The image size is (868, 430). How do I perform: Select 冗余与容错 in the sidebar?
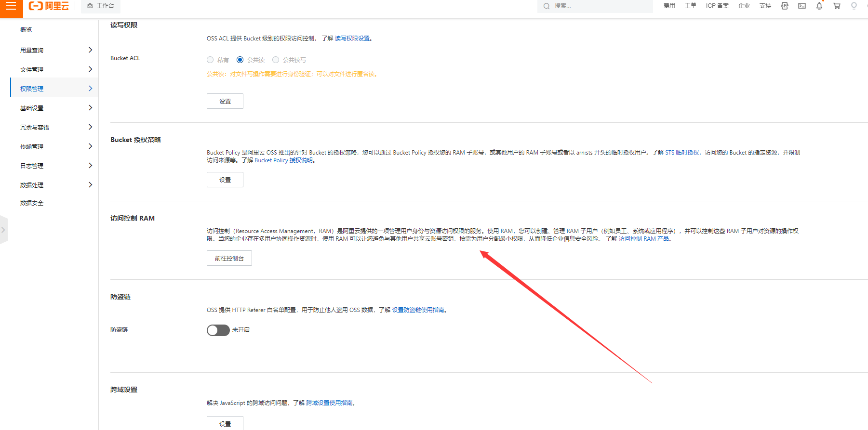(x=35, y=128)
